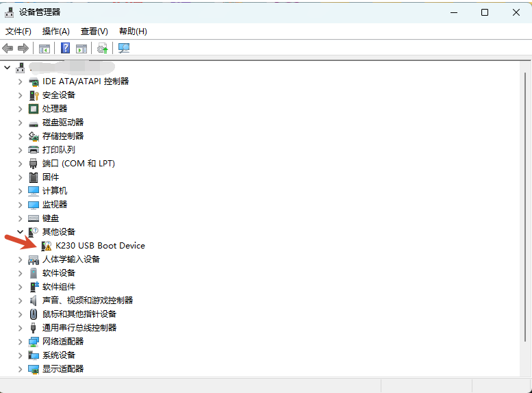Screen dimensions: 532x393
Task: Select the 安全设备 label
Action: pos(59,95)
